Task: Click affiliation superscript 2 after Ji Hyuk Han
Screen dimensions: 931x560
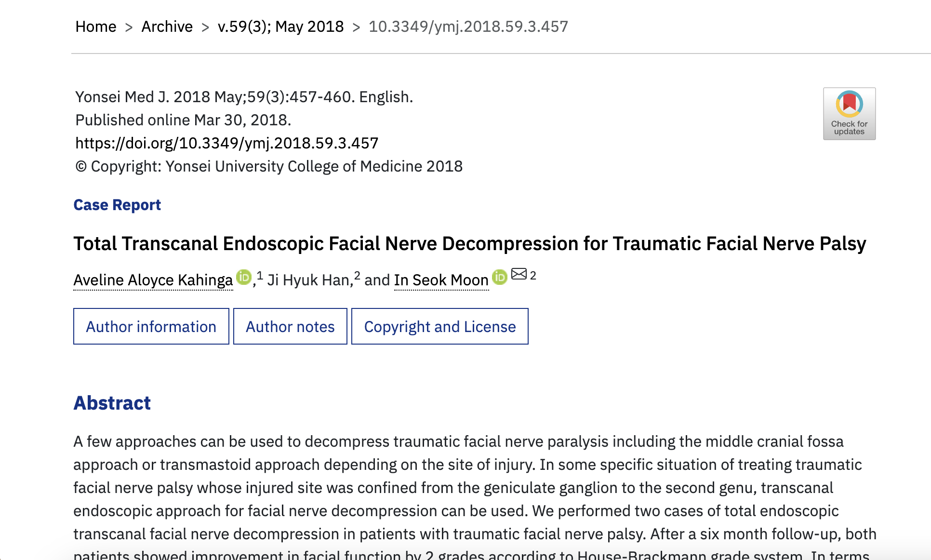Action: pyautogui.click(x=357, y=276)
